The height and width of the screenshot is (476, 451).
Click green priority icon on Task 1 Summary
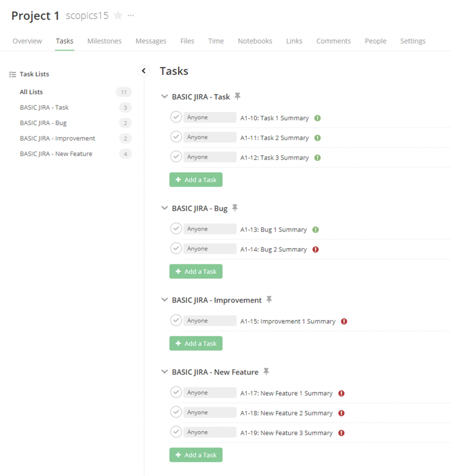point(318,118)
